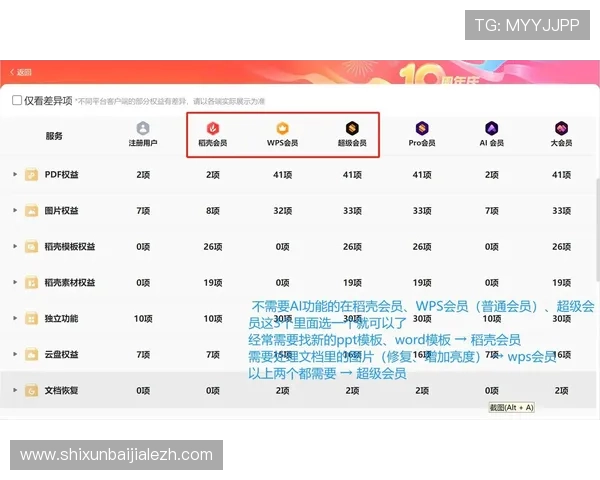
Task: Click 7项 under 稻壳会员 in 云盘权益
Action: [213, 355]
